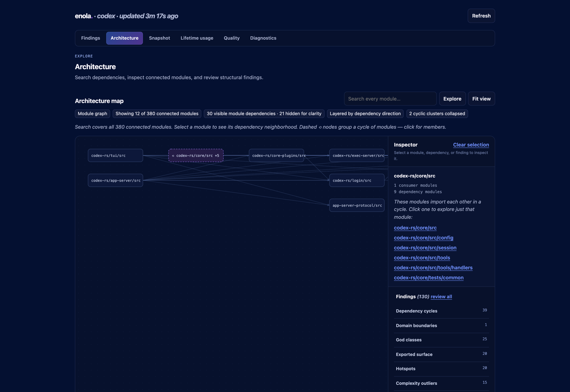Open the Exported surface findings row
The width and height of the screenshot is (570, 392).
click(441, 354)
